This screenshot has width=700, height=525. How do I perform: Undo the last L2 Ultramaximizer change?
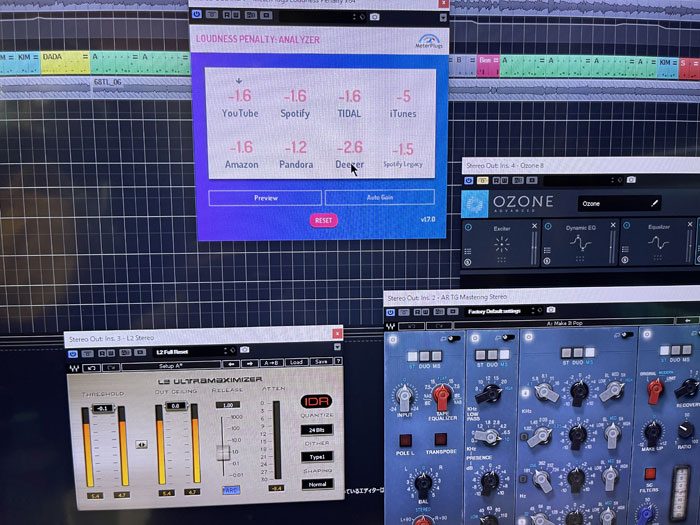pos(92,368)
